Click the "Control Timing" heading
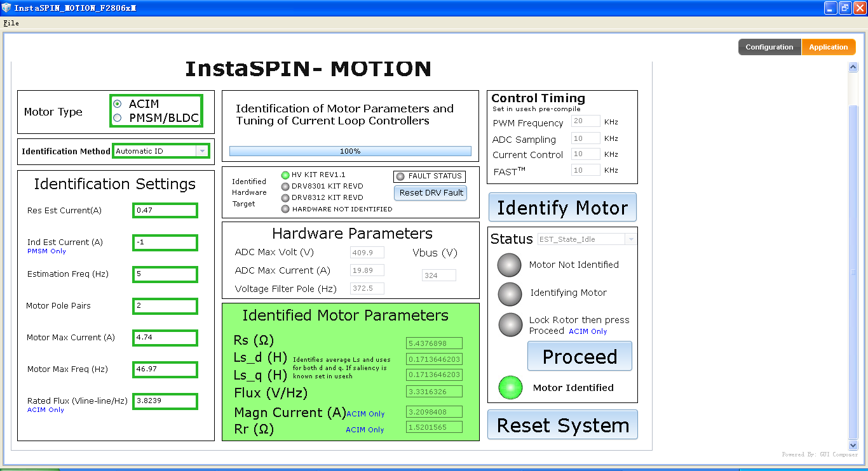 (x=538, y=98)
